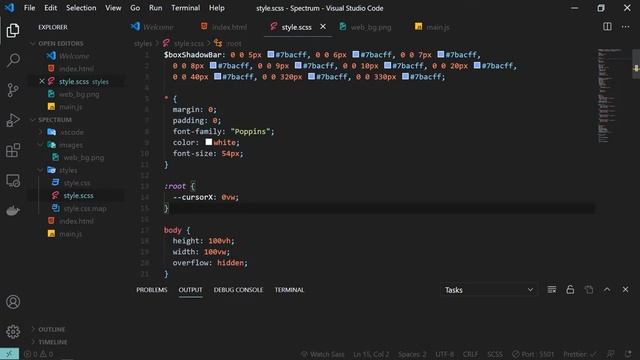Switch to the Problems panel tab
Viewport: 640px width, 360px height.
[152, 290]
